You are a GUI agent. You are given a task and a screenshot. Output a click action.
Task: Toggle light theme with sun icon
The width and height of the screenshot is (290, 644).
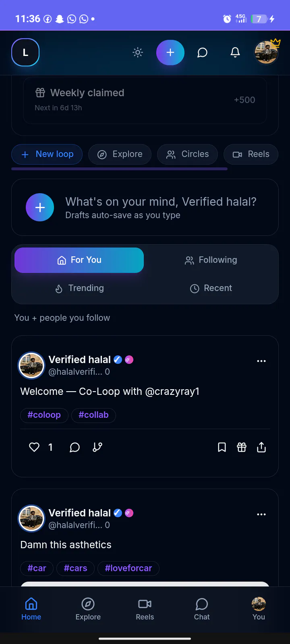(x=138, y=53)
